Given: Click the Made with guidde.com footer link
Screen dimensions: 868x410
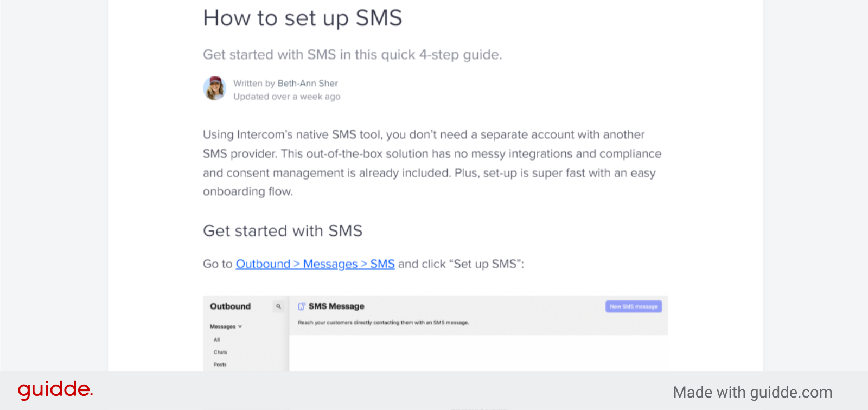Looking at the screenshot, I should tap(752, 392).
